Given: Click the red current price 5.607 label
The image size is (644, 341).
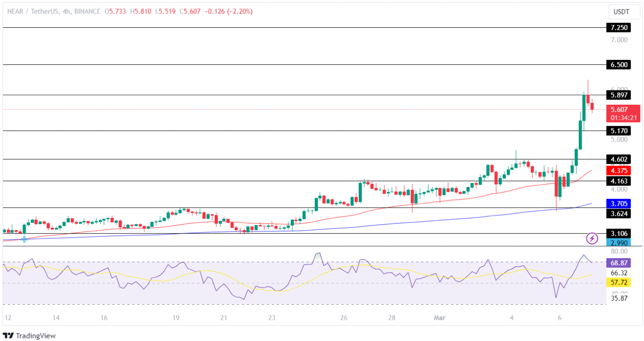Looking at the screenshot, I should point(623,109).
